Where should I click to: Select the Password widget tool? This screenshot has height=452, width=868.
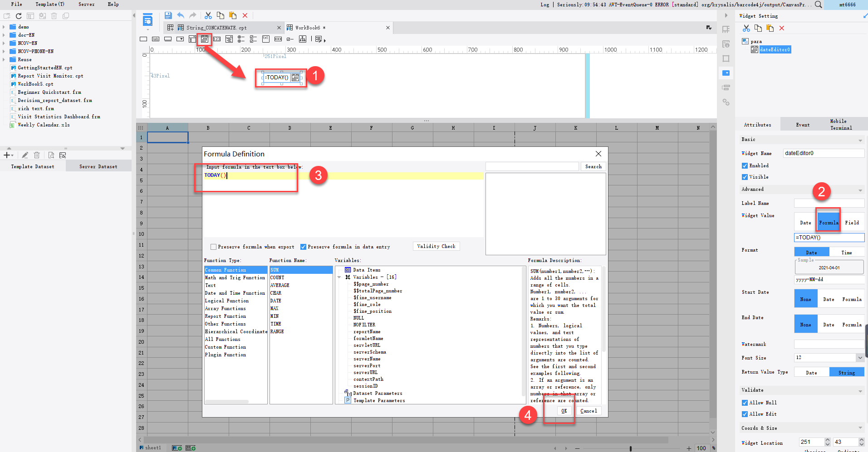pos(278,39)
